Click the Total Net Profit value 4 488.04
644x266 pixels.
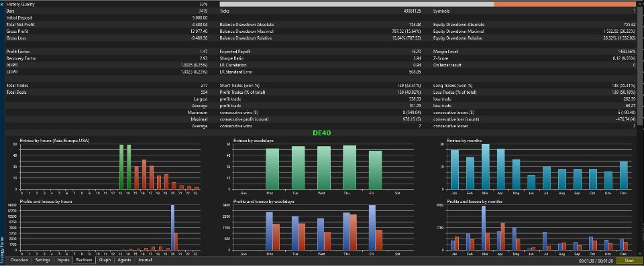200,25
